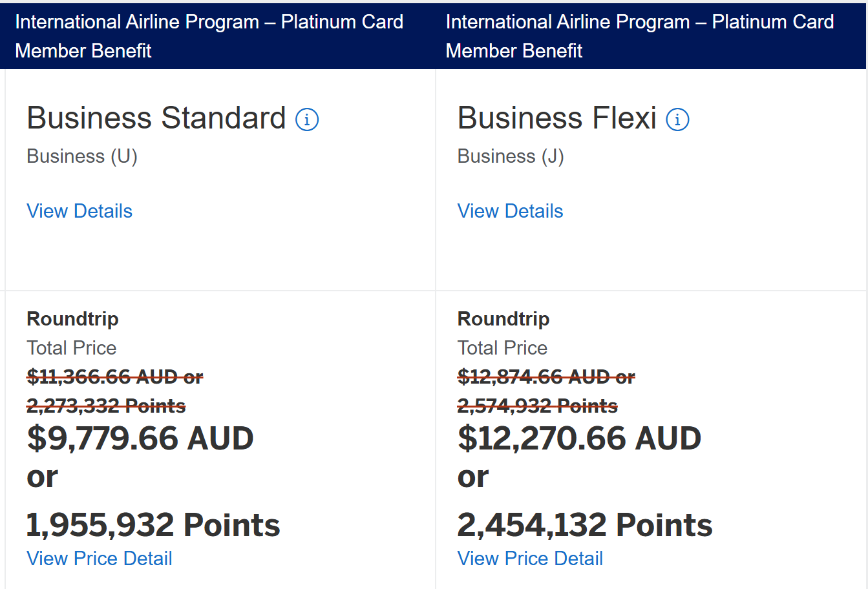
Task: Select the right Platinum Card Member Benefit banner
Action: pyautogui.click(x=639, y=36)
